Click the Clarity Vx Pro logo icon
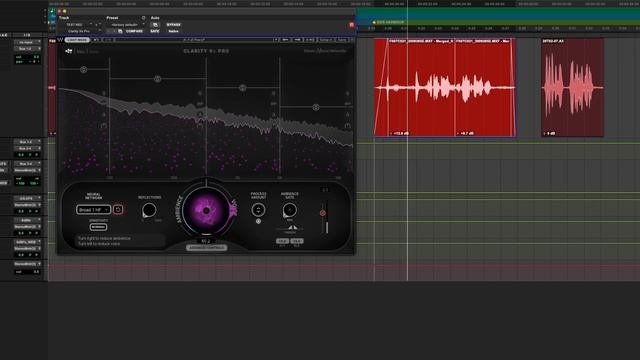 (x=69, y=51)
